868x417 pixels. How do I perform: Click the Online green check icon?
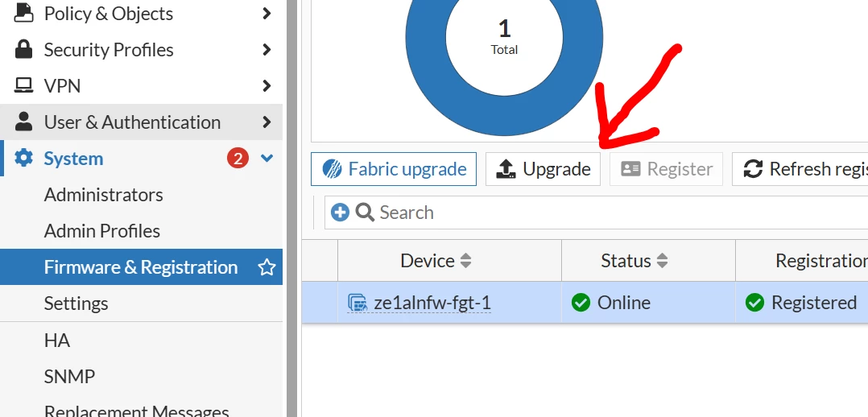click(x=581, y=303)
